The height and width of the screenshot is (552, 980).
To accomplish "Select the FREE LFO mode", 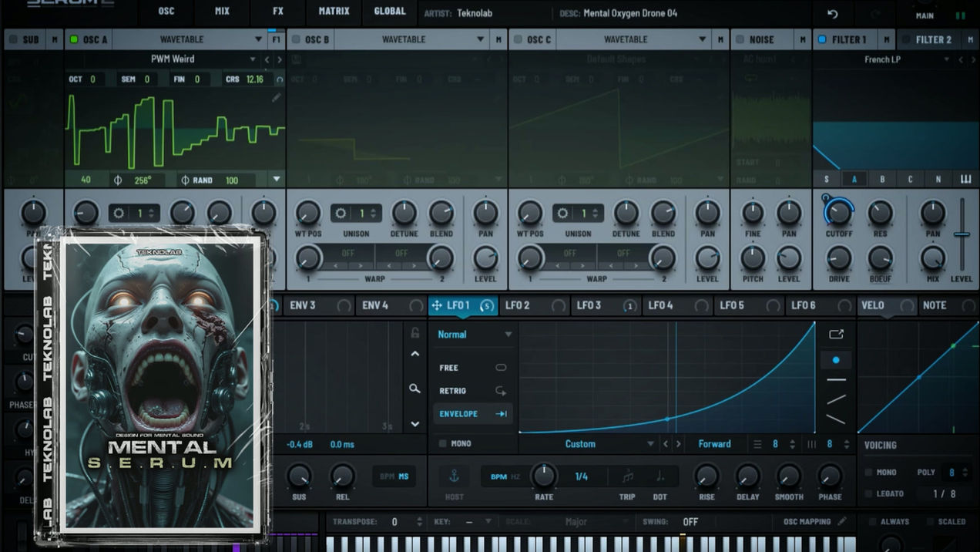I will (473, 368).
